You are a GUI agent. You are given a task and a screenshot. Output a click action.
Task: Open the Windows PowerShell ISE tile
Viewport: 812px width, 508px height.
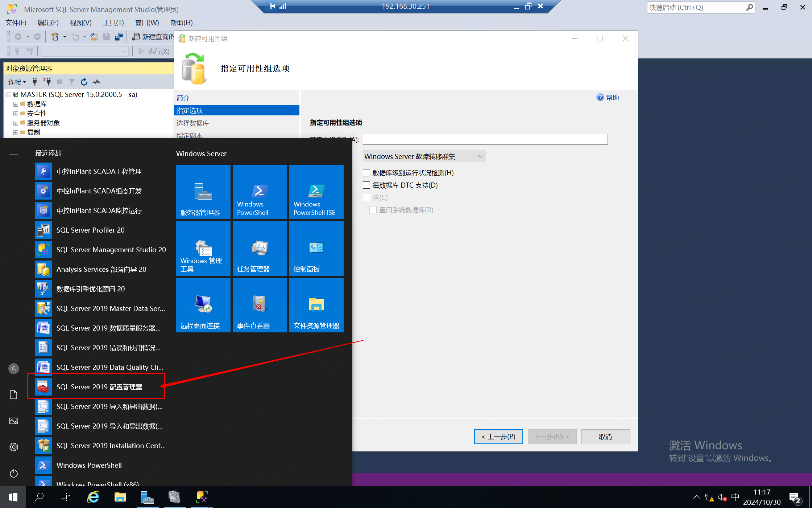click(316, 192)
